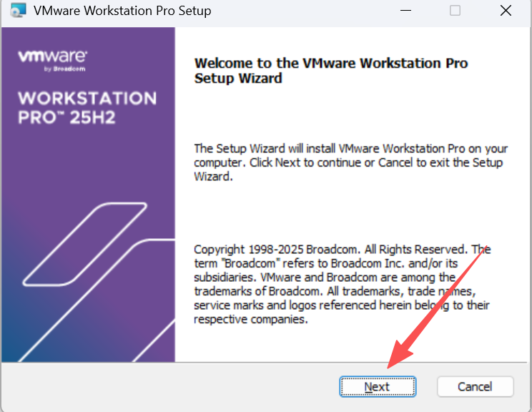
Task: Close the setup window with X
Action: pos(506,11)
